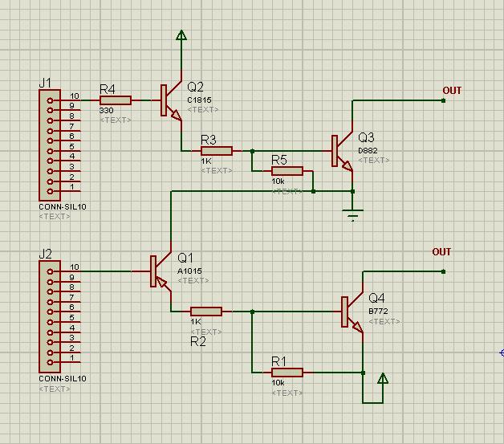Click resistor R1 10k body
Screen dimensions: 504x444
(x=287, y=373)
